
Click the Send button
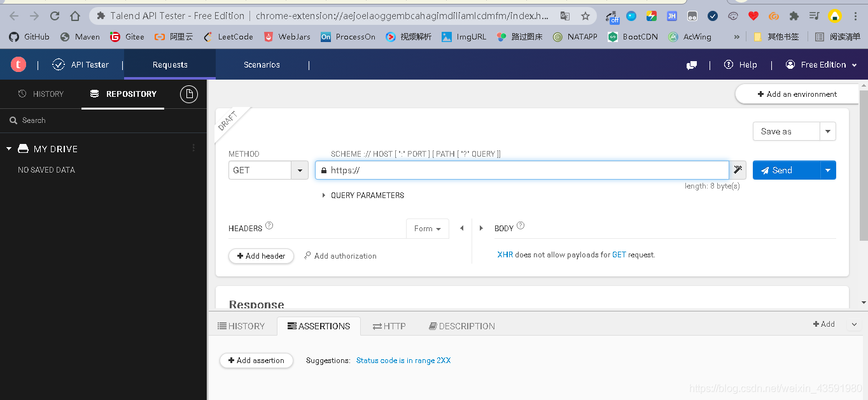pos(787,170)
